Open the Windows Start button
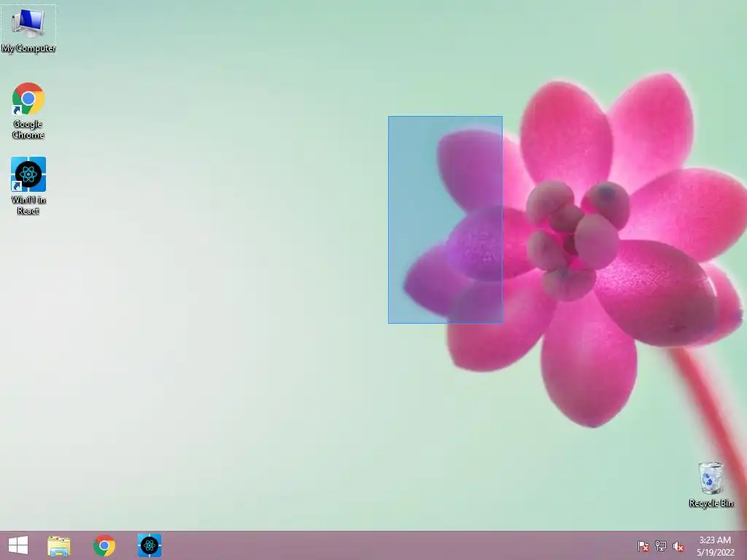The width and height of the screenshot is (747, 560). [18, 545]
